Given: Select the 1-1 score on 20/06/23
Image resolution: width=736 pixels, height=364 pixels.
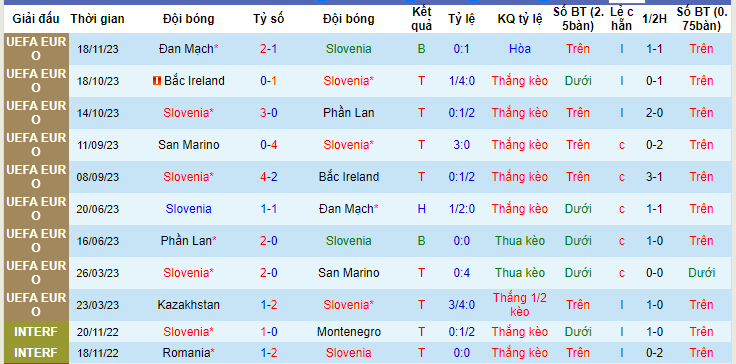Looking at the screenshot, I should 268,209.
